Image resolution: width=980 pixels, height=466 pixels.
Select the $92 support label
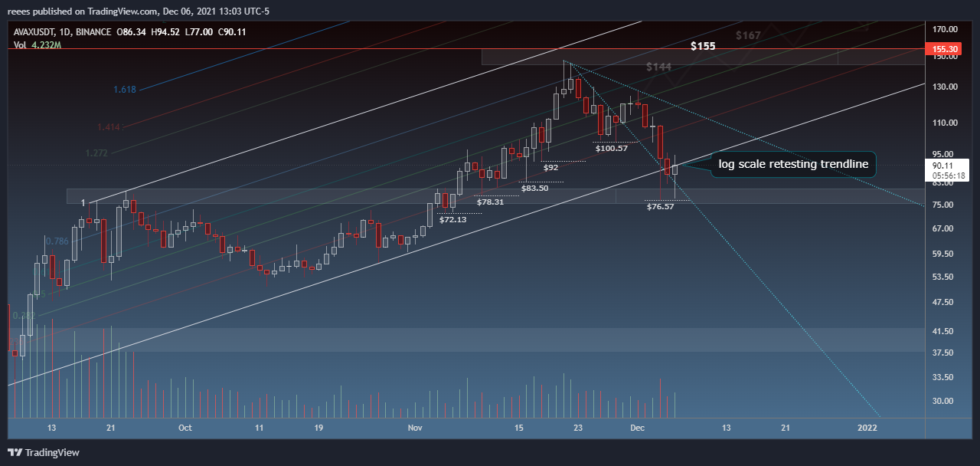pyautogui.click(x=550, y=167)
